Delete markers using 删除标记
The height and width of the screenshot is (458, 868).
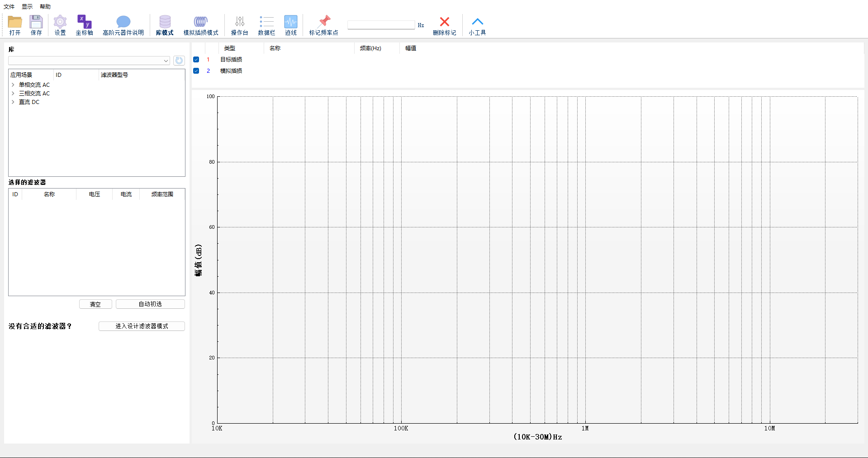(x=444, y=25)
